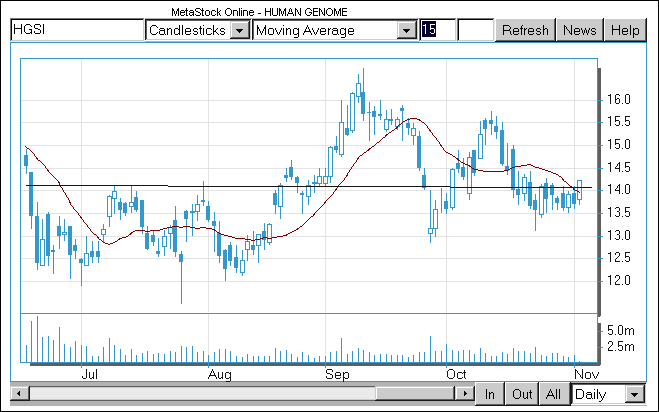Click the 2.5m volume axis label
Screen dimensions: 659x412
pyautogui.click(x=621, y=347)
